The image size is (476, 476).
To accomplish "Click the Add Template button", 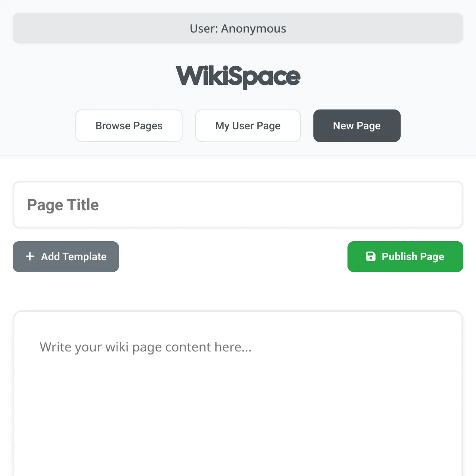I will [x=66, y=257].
